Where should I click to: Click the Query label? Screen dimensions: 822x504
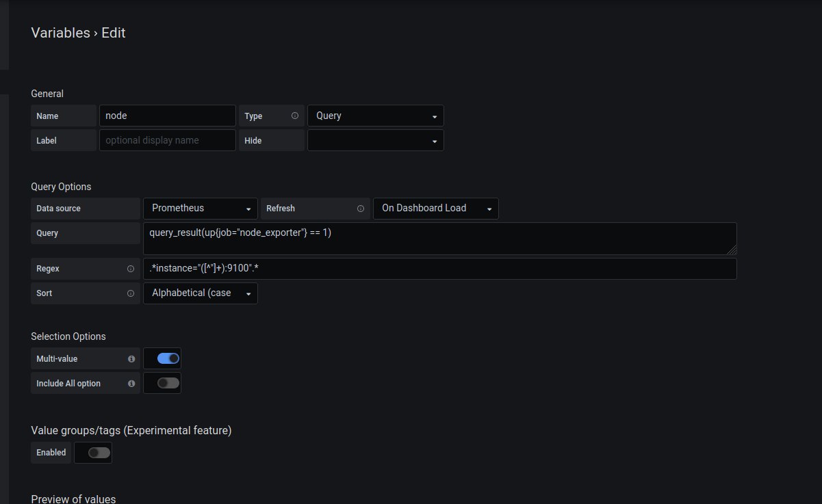[47, 233]
